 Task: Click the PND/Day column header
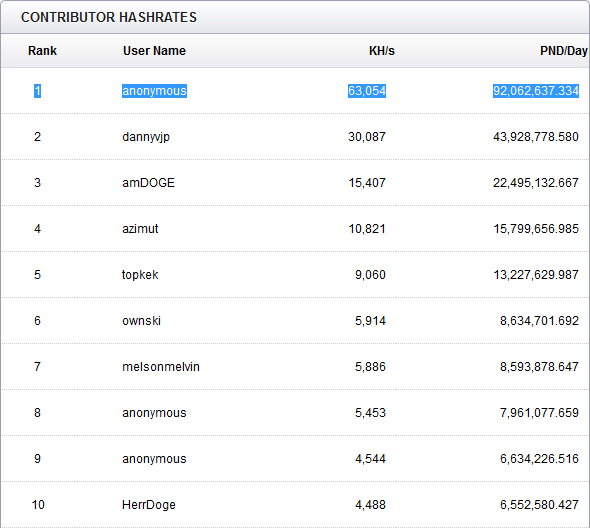click(x=564, y=51)
